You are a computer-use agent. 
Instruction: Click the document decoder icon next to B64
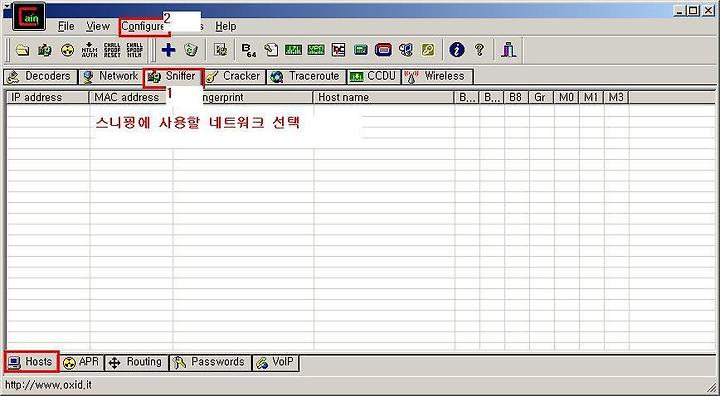pos(271,50)
